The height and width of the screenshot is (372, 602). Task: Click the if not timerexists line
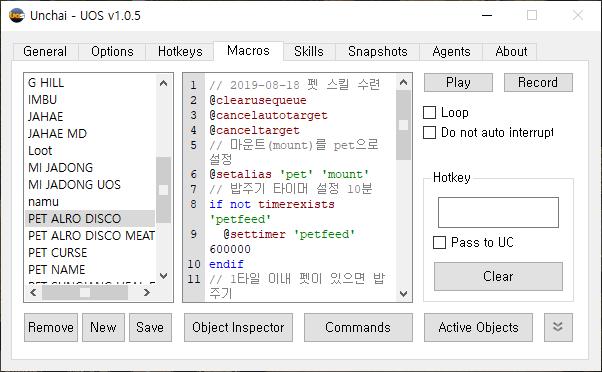point(272,204)
